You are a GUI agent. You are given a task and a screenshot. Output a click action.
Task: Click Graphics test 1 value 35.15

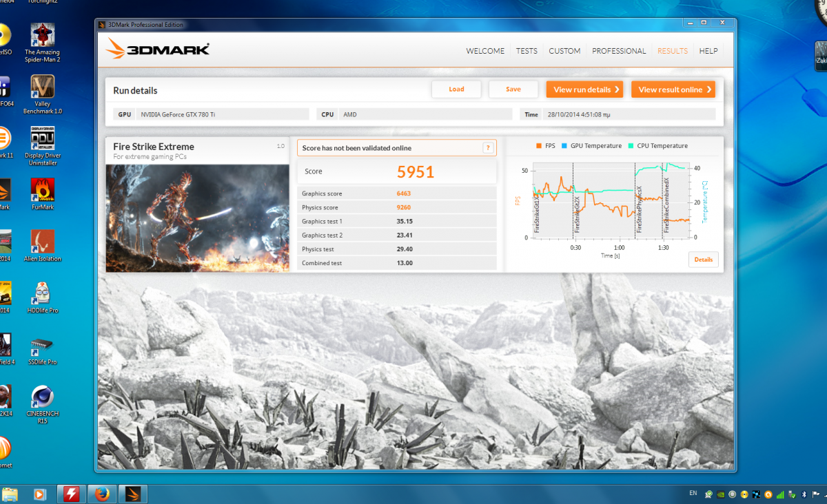405,221
